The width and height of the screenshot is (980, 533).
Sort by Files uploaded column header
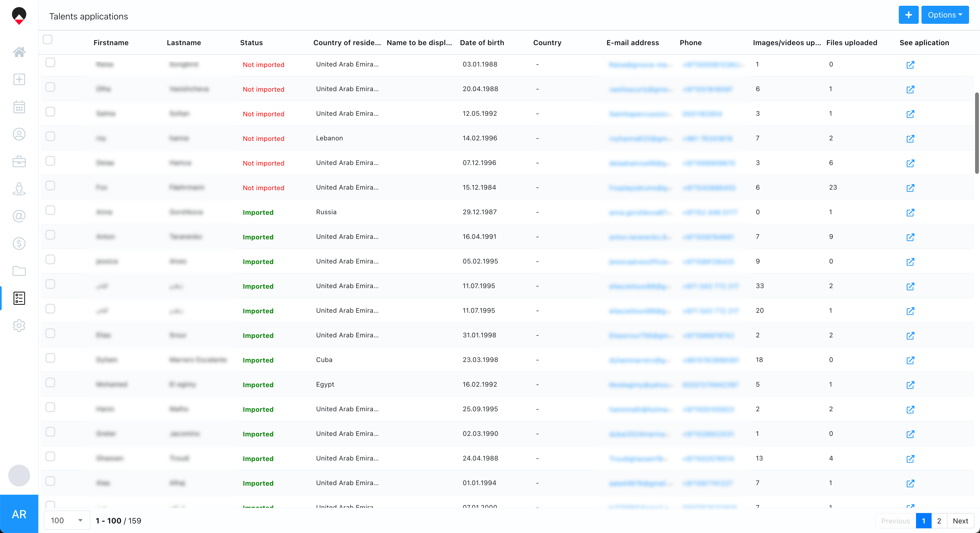tap(852, 43)
